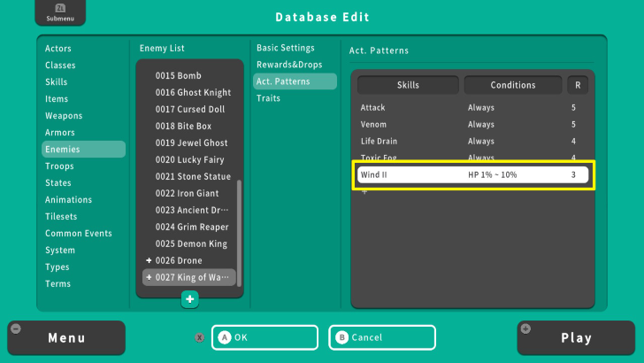Choose Skills in the database category list
This screenshot has width=644, height=363.
57,82
